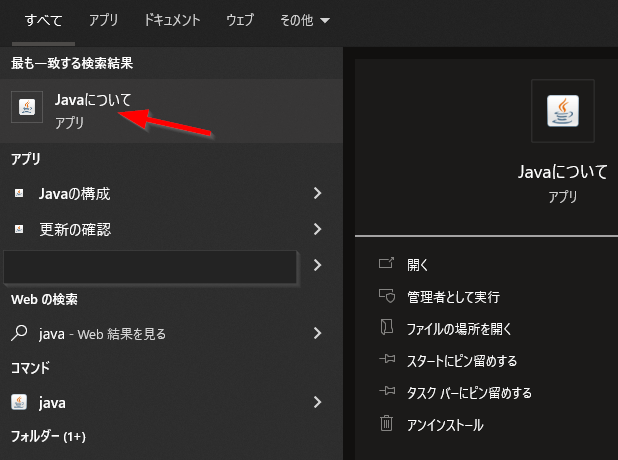Expand the Javaの構成 result chevron

[x=318, y=193]
